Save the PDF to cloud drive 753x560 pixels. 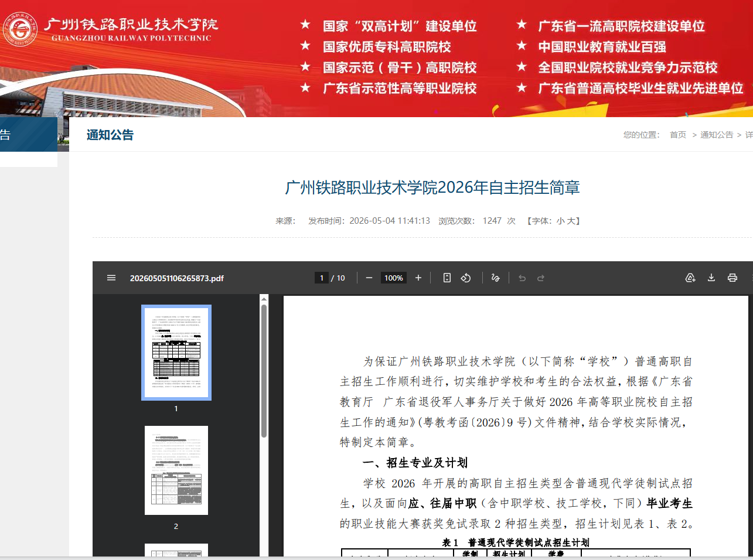point(690,278)
